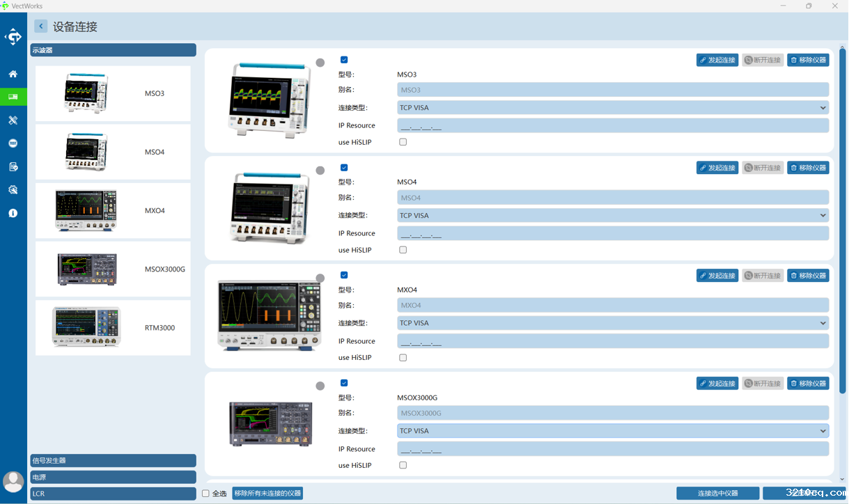Screen dimensions: 849x504
Task: Click the tools sidebar icon
Action: [13, 120]
